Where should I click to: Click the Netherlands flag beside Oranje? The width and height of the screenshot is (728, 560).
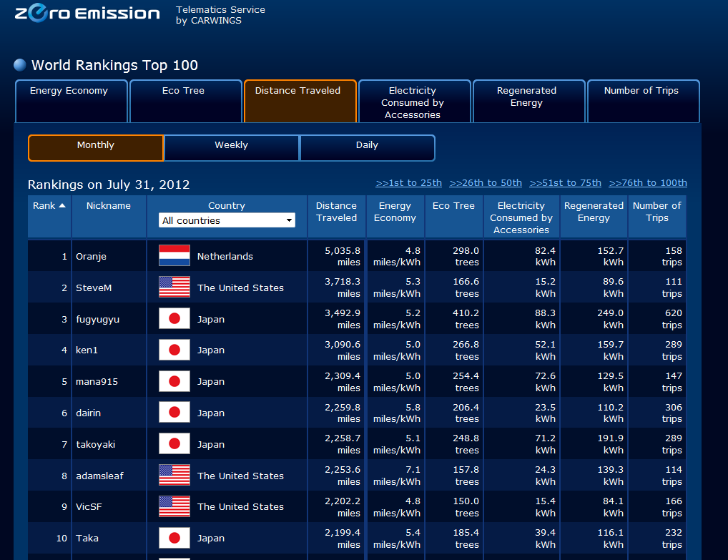(174, 256)
